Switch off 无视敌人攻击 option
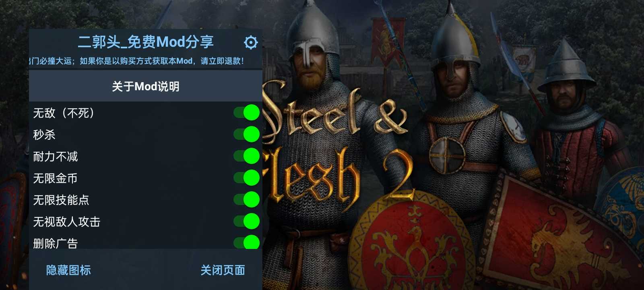The image size is (644, 290). pos(247,221)
